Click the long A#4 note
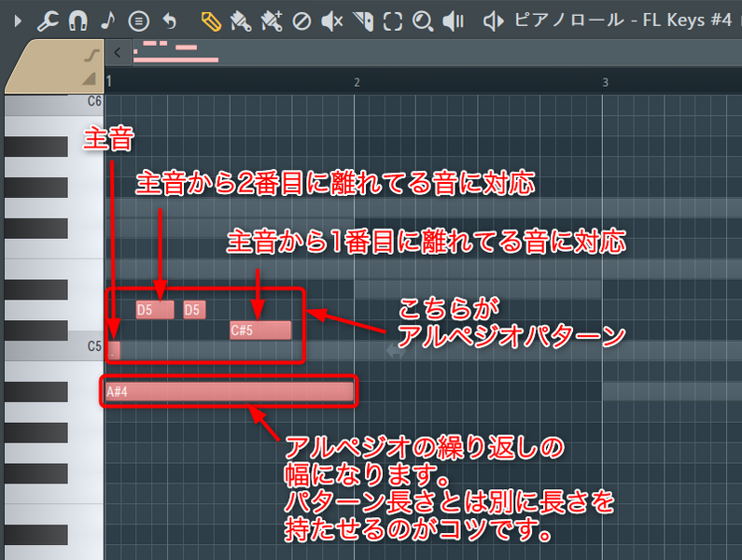 tap(231, 392)
